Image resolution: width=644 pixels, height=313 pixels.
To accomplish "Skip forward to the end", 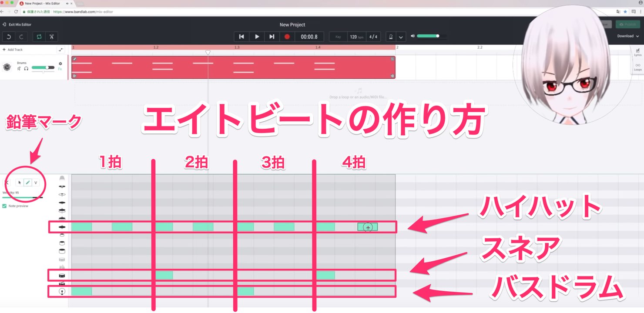I will coord(272,37).
